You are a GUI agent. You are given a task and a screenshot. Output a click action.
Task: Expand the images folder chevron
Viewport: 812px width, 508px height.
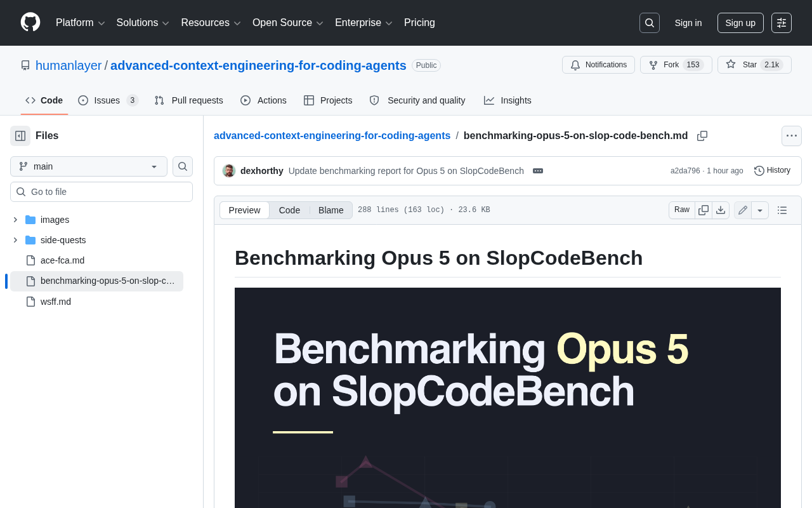(15, 220)
